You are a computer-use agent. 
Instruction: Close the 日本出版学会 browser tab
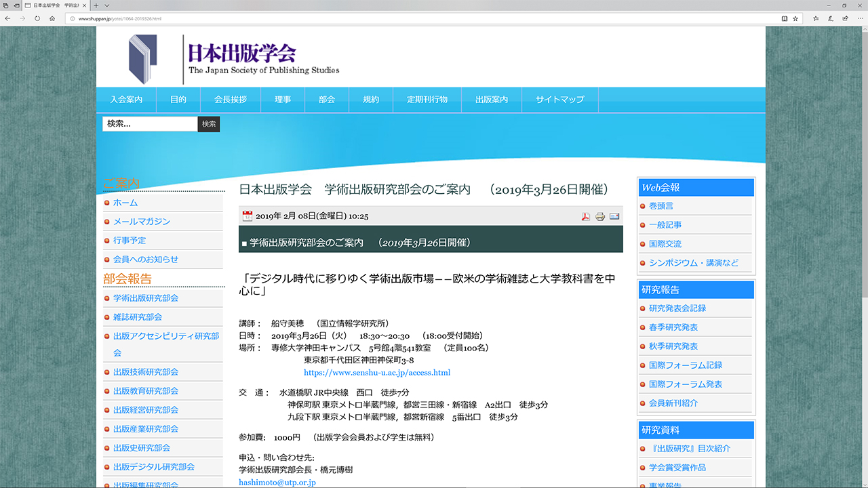(x=85, y=5)
